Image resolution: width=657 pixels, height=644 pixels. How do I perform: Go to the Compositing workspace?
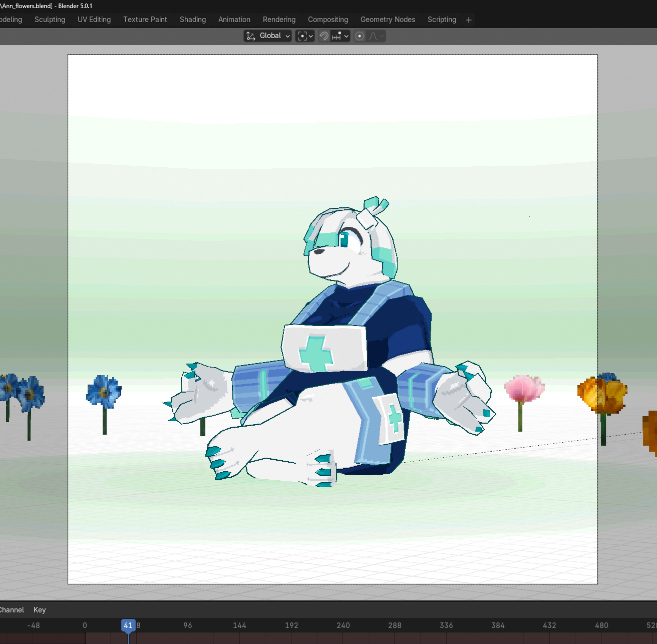coord(328,20)
